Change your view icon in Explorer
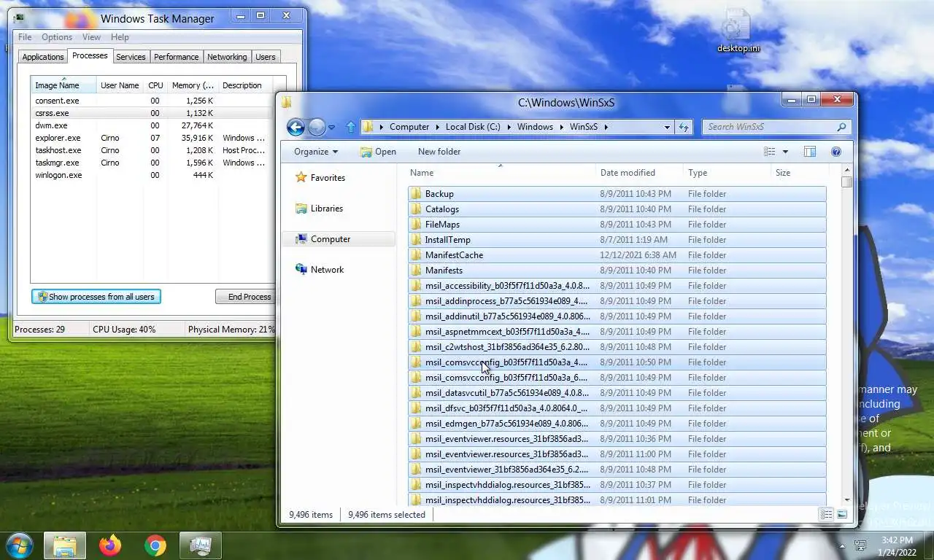Screen dimensions: 934x560 769,152
